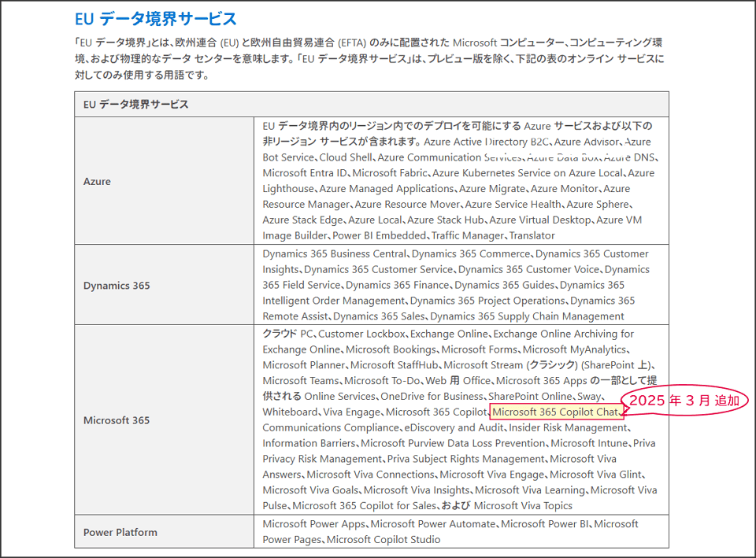
Task: Click the text "Microsoft Viva Learning"
Action: [530, 490]
